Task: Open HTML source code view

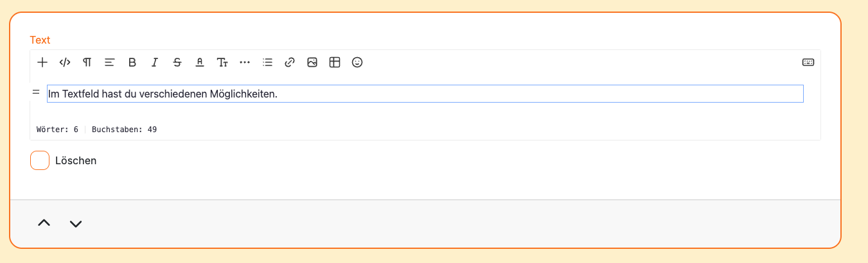Action: 65,62
